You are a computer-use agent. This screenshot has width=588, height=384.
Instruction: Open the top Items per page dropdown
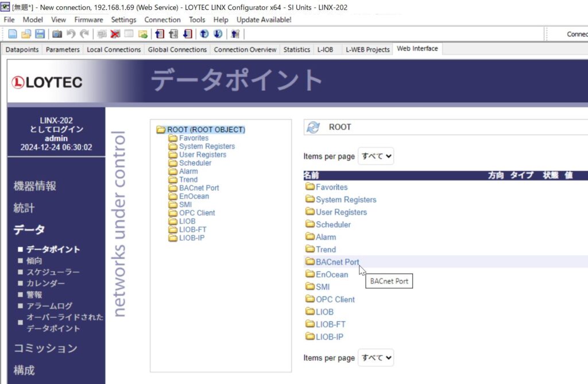tap(376, 156)
